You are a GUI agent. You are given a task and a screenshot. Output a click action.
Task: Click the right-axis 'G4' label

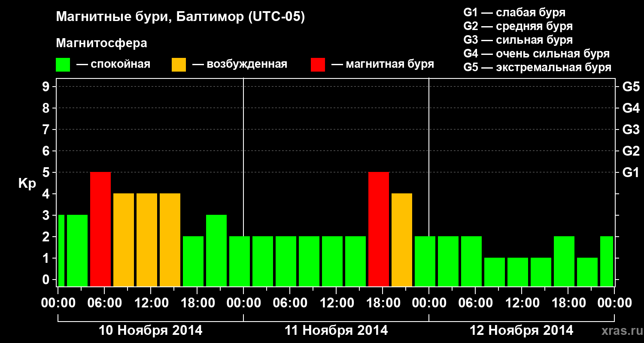(x=631, y=108)
